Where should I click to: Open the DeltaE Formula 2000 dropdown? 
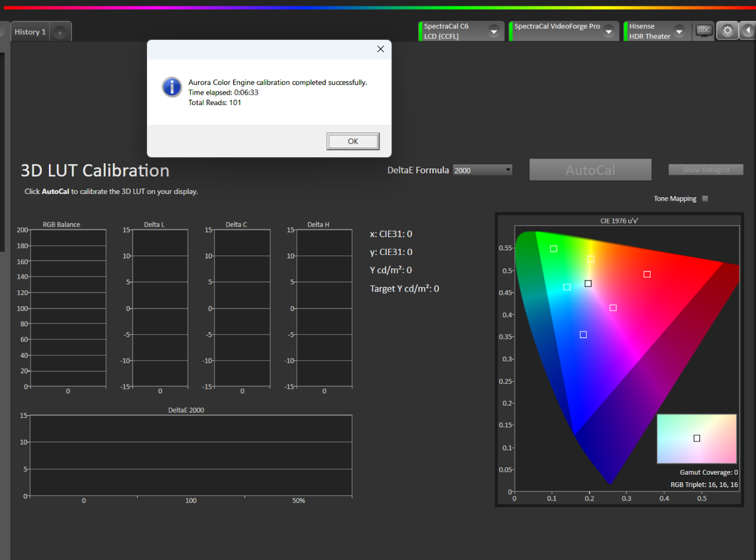pyautogui.click(x=482, y=170)
